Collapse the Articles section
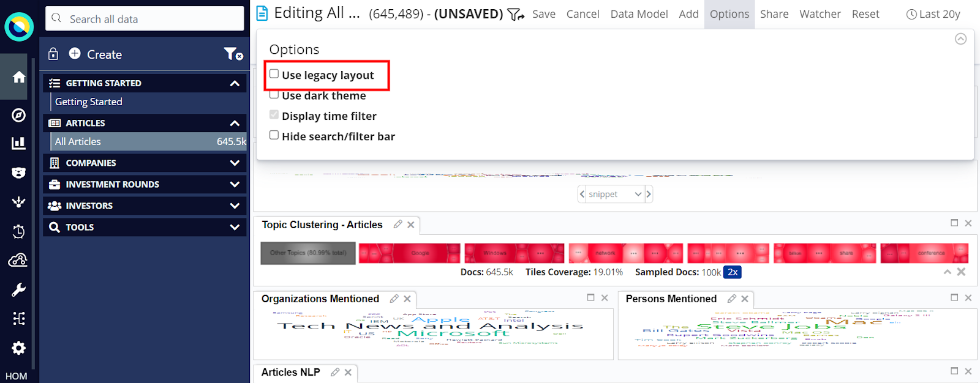The height and width of the screenshot is (383, 980). coord(235,123)
